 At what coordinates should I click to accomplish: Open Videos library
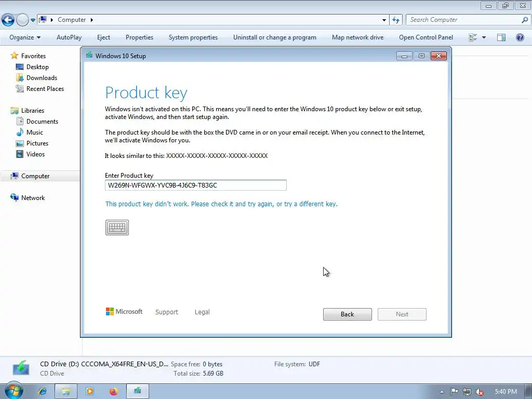(35, 154)
